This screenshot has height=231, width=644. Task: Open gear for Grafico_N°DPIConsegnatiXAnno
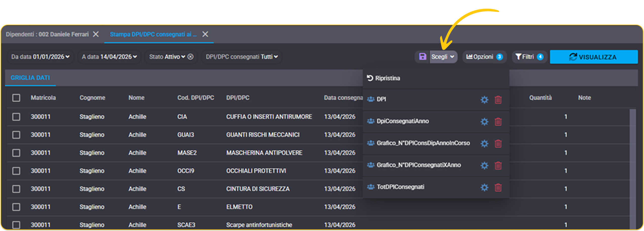coord(484,165)
